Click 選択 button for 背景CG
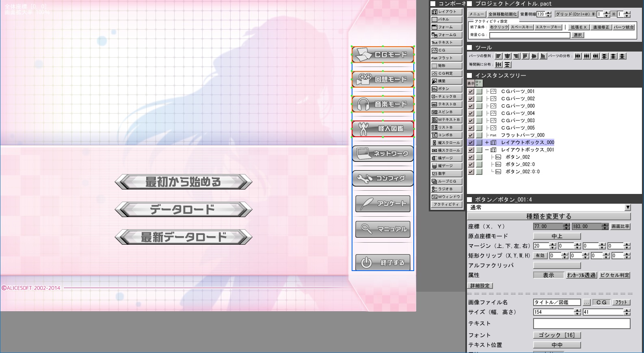The width and height of the screenshot is (644, 353). [x=578, y=35]
